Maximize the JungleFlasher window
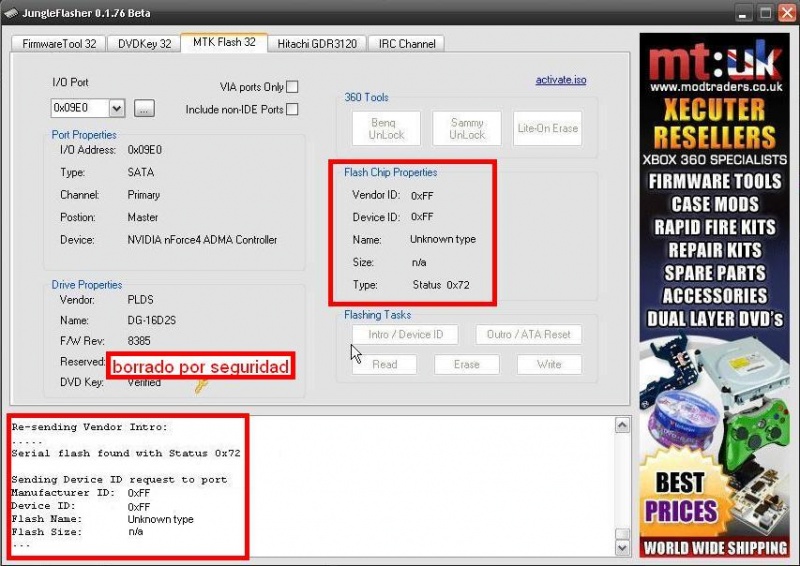The width and height of the screenshot is (800, 566). point(765,13)
